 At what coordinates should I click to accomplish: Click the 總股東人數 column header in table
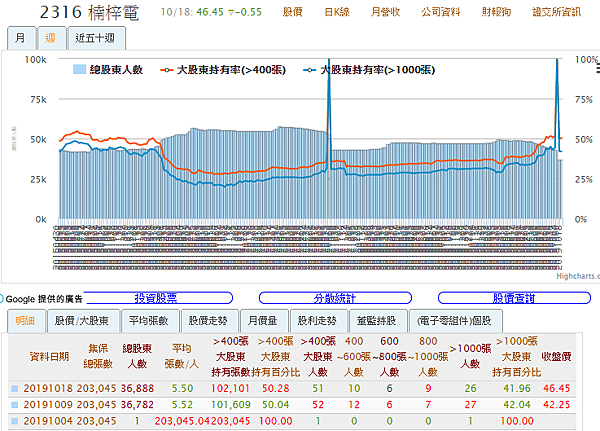(137, 356)
